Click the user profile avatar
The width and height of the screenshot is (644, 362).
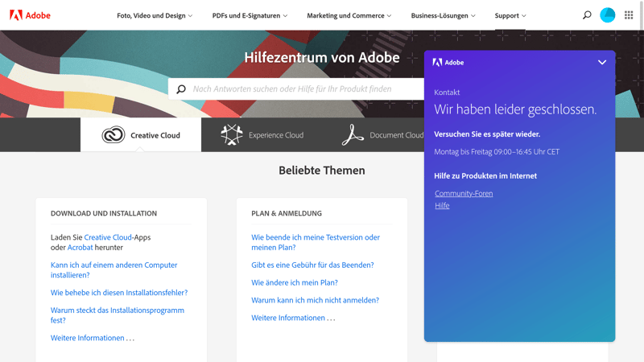pos(608,15)
